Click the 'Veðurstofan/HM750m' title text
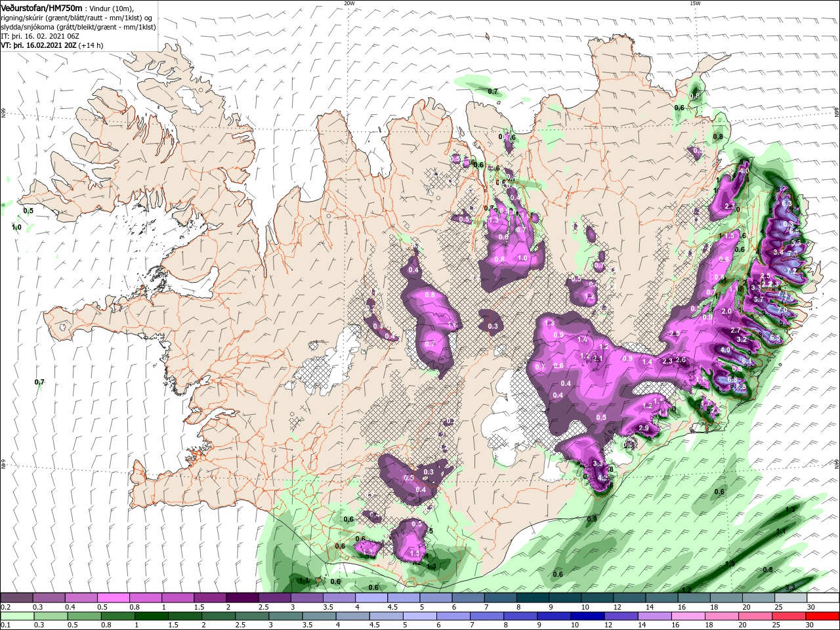 pos(42,7)
